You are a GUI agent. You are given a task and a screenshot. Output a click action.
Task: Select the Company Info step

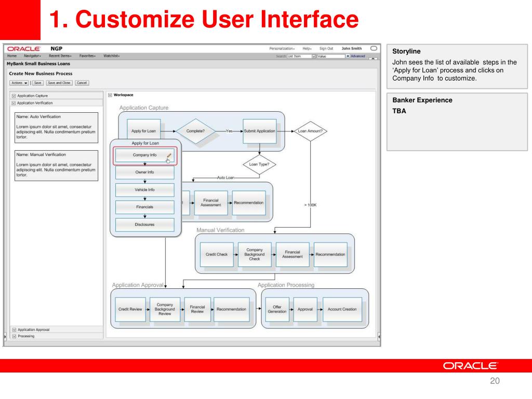pos(145,156)
